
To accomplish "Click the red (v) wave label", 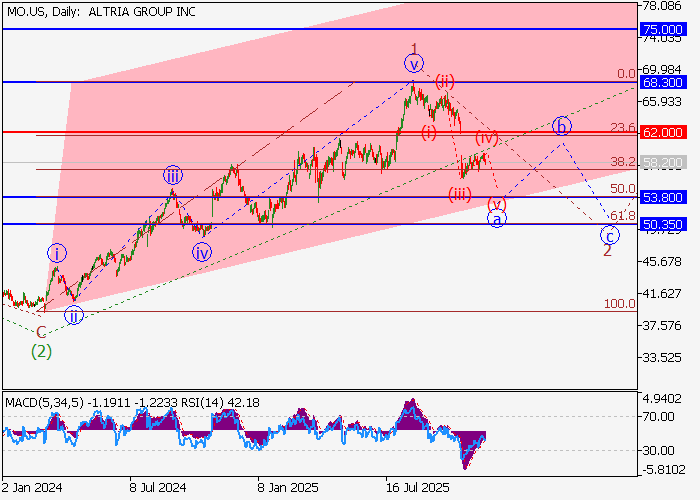I will click(x=497, y=204).
